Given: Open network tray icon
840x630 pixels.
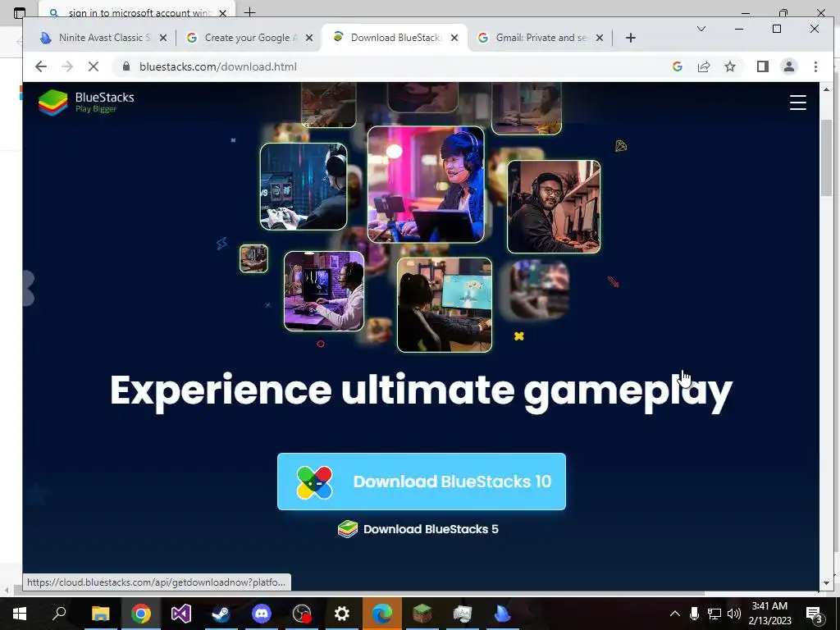Looking at the screenshot, I should (x=714, y=614).
